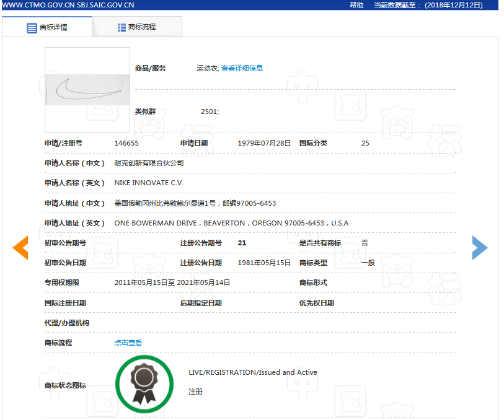Click the WWW.CTMO.GOV.CN header text
The image size is (504, 420).
[38, 5]
